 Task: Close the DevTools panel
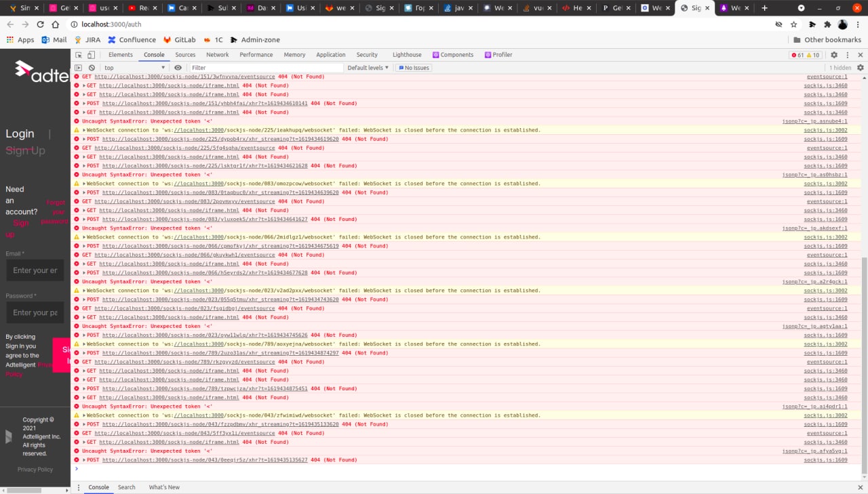861,55
